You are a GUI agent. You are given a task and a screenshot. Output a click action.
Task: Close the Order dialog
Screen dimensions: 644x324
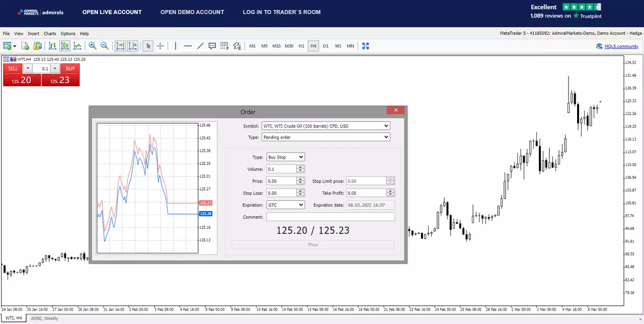[396, 110]
